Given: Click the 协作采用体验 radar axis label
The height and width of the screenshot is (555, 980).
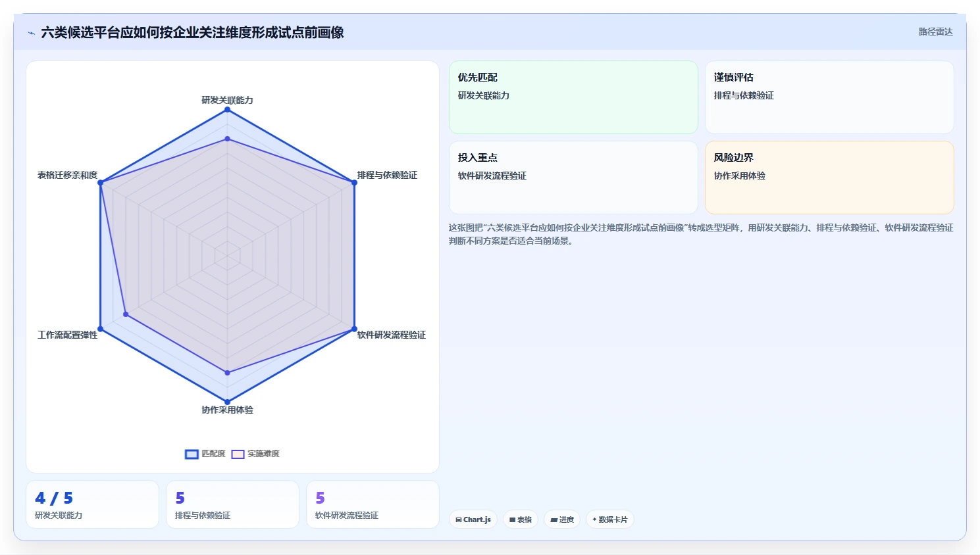Looking at the screenshot, I should pos(227,410).
